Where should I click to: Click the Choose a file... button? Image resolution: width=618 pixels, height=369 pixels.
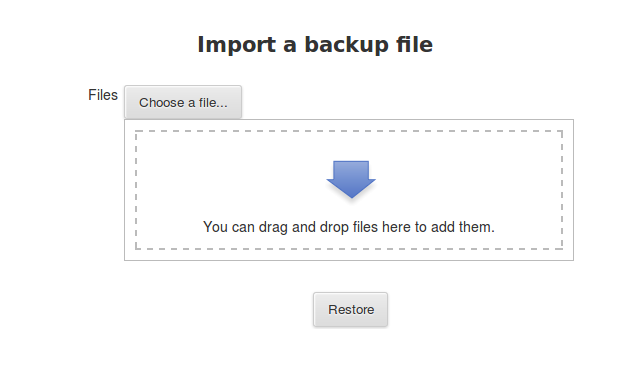(183, 102)
